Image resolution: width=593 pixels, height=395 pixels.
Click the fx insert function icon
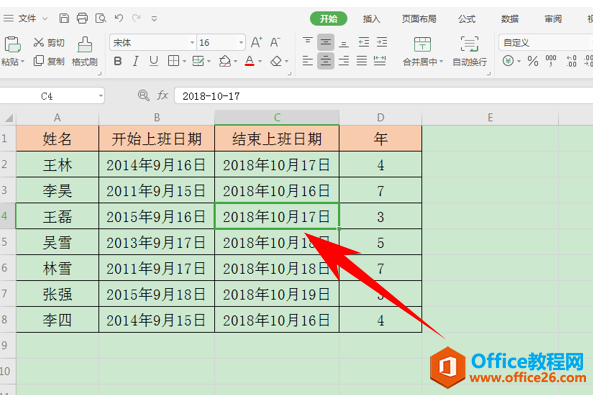(x=163, y=95)
